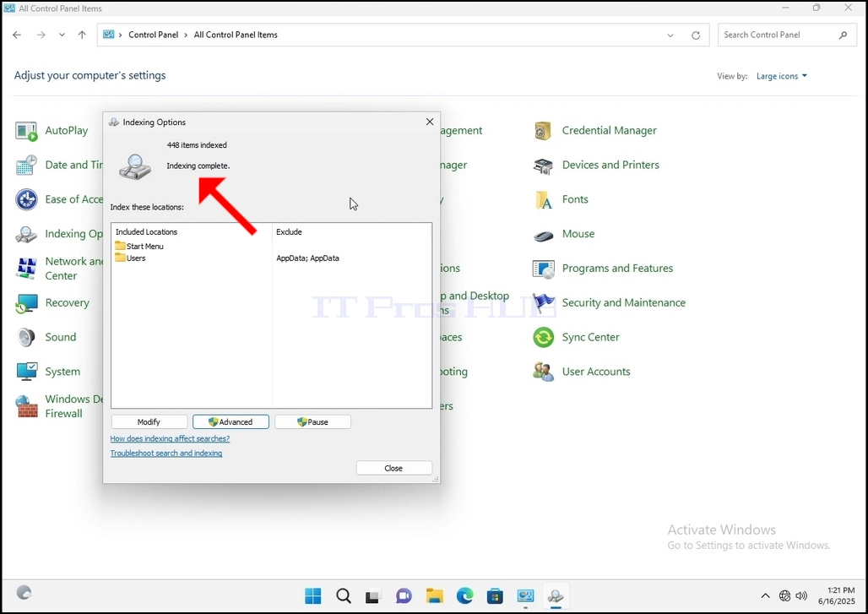Open the Security and Maintenance flag icon
This screenshot has height=614, width=868.
coord(543,303)
